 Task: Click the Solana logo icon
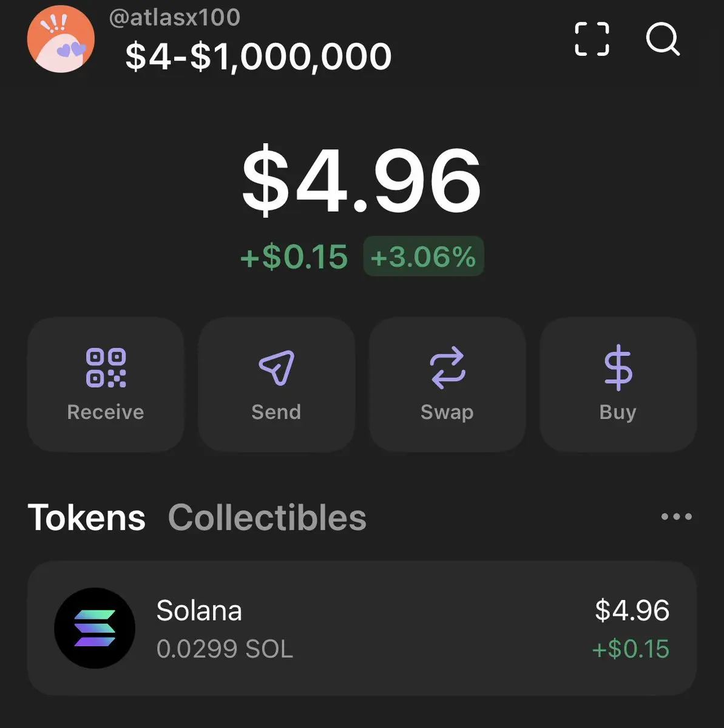[95, 629]
